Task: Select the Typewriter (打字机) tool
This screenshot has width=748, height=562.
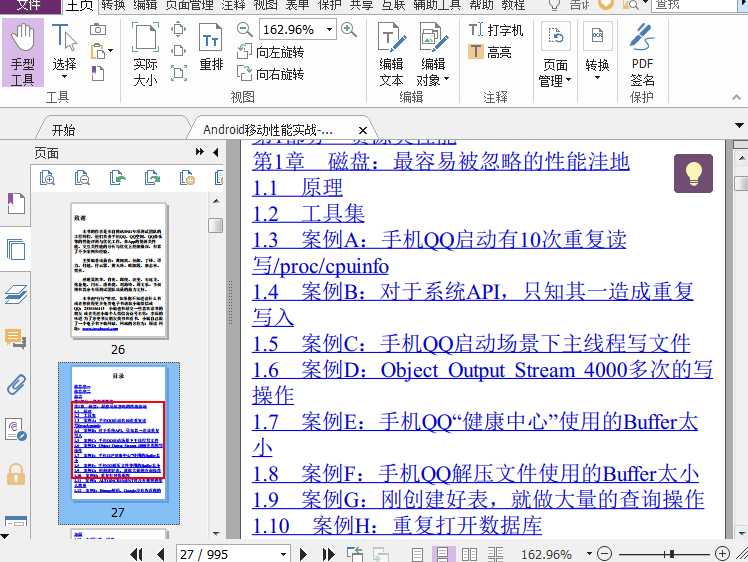Action: pos(496,30)
